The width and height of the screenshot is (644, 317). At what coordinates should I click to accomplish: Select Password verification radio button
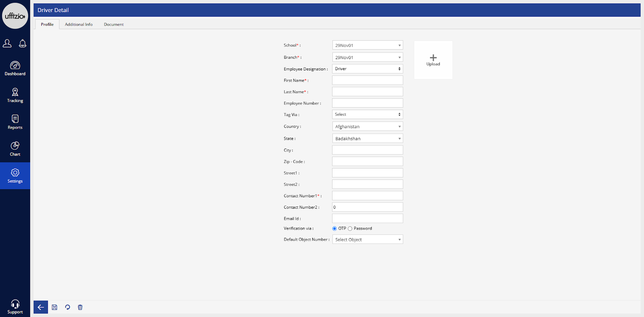(350, 229)
